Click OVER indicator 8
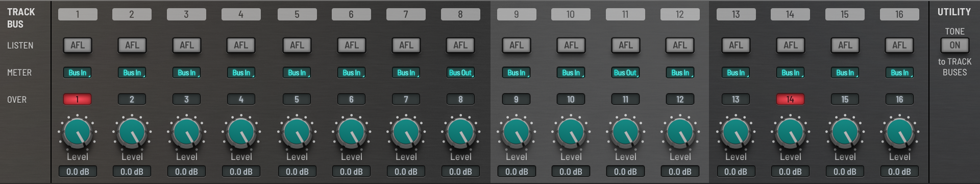The width and height of the screenshot is (980, 184). point(460,99)
